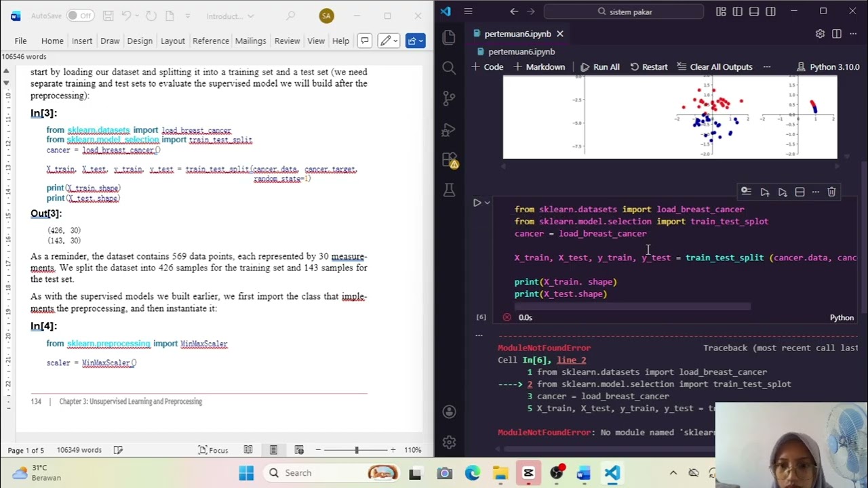868x488 pixels.
Task: Open notebook settings gear in editor toolbar
Action: click(820, 34)
